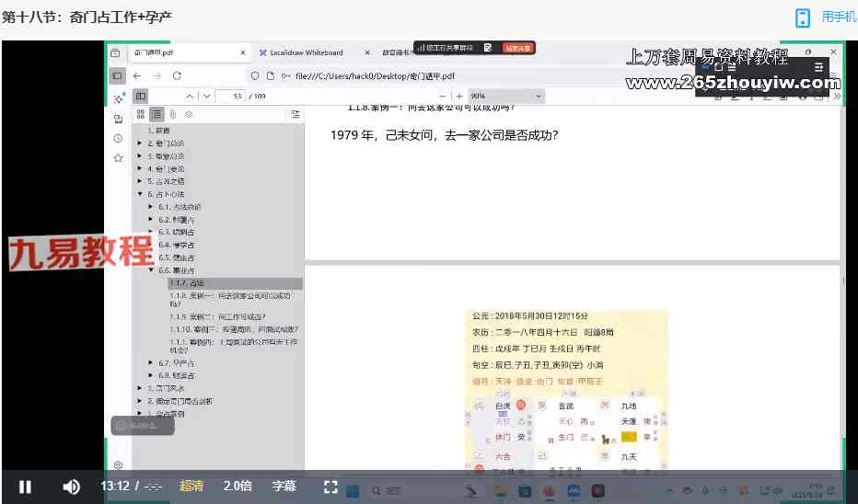Show PDF layers view

[189, 114]
